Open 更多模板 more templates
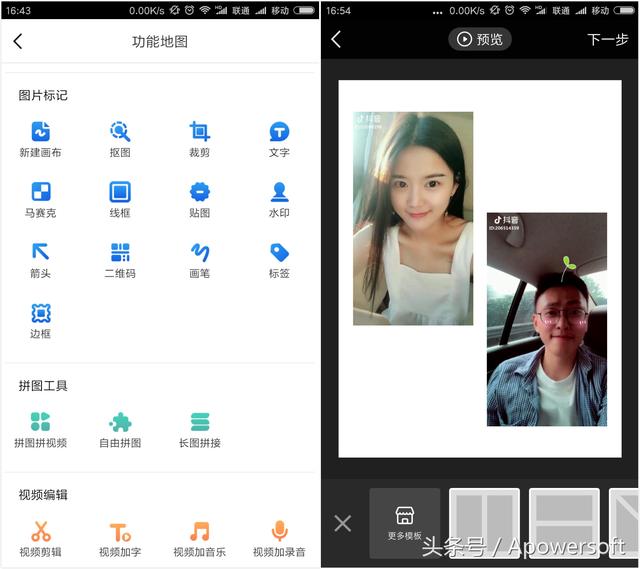Viewport: 640px width, 569px height. tap(404, 522)
